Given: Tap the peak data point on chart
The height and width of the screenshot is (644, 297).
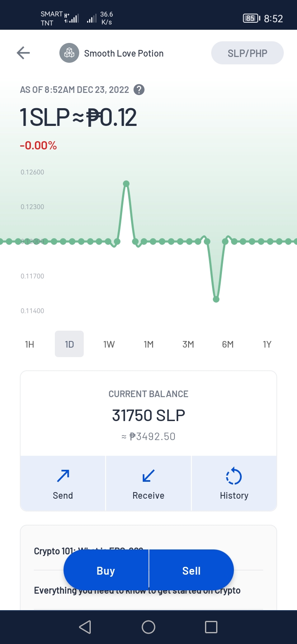Looking at the screenshot, I should coord(126,184).
